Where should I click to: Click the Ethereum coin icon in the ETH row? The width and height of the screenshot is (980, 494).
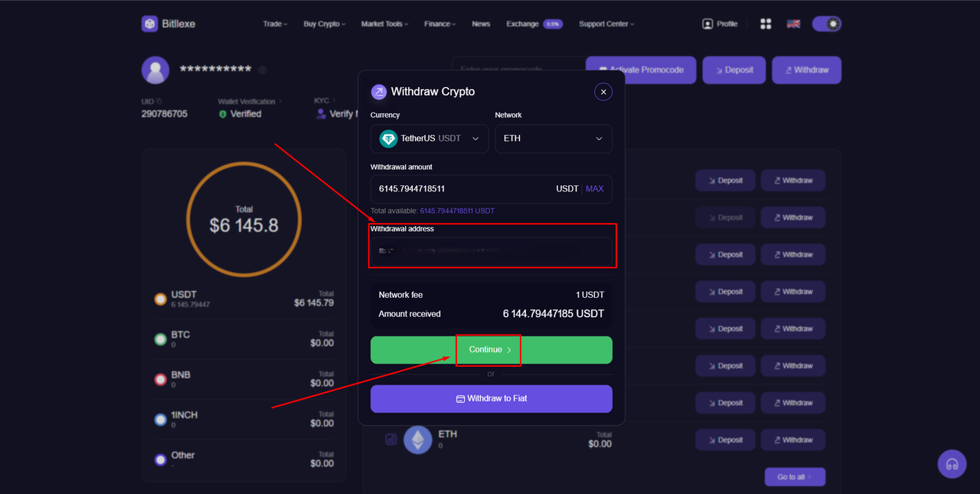pyautogui.click(x=418, y=440)
